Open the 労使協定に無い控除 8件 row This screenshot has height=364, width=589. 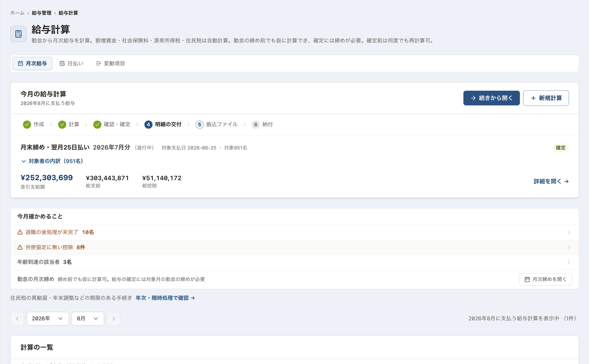(x=294, y=247)
